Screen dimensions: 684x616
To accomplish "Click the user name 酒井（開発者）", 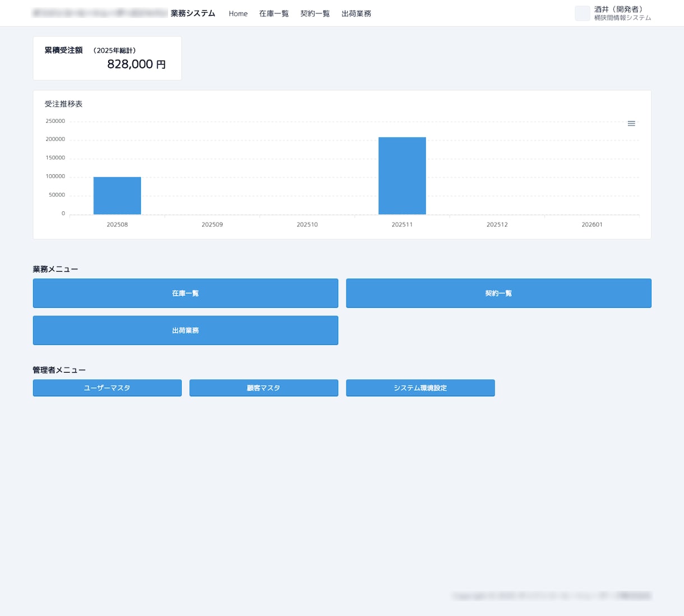I will point(619,9).
